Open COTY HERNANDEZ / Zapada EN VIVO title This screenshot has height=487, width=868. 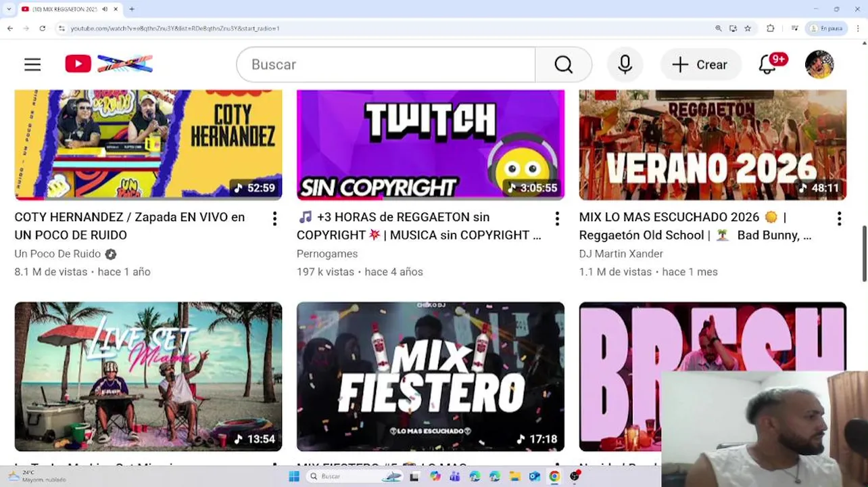tap(130, 226)
